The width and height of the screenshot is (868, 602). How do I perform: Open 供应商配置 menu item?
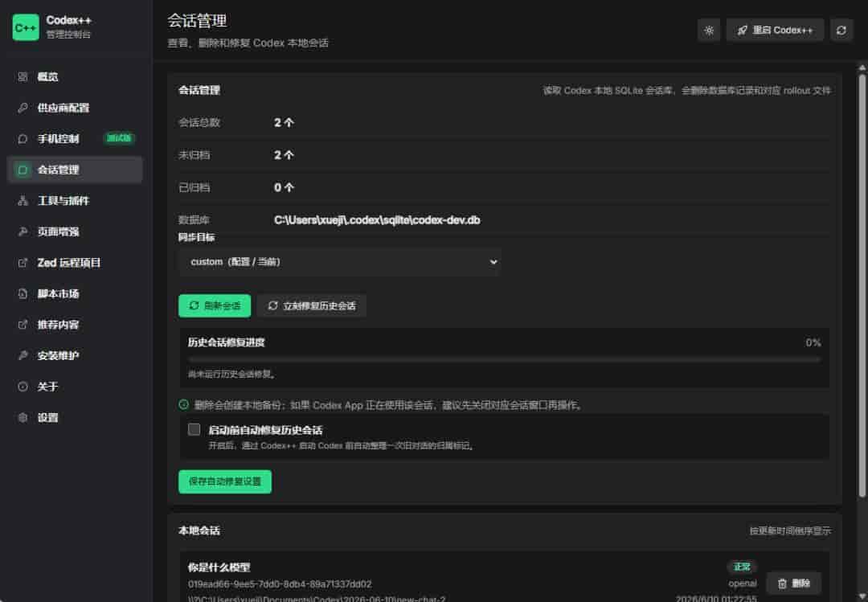(x=75, y=108)
